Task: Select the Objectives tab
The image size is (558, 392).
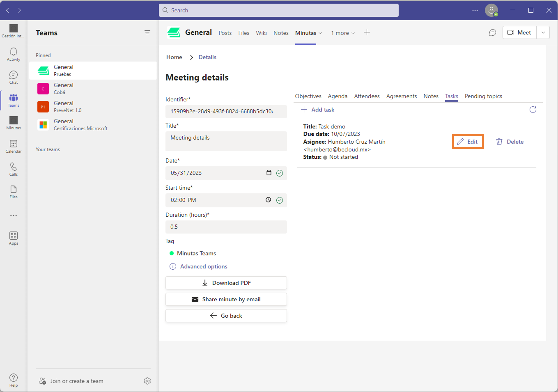Action: pos(308,96)
